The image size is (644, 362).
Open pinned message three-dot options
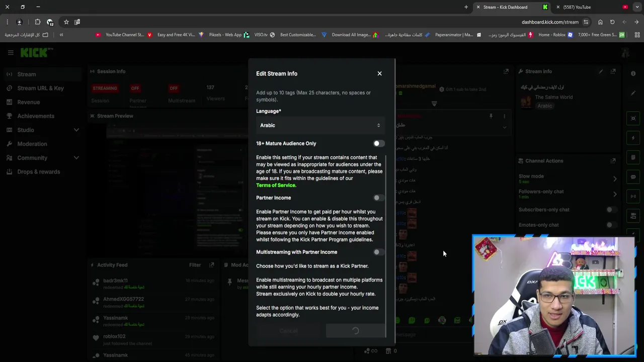click(x=504, y=116)
